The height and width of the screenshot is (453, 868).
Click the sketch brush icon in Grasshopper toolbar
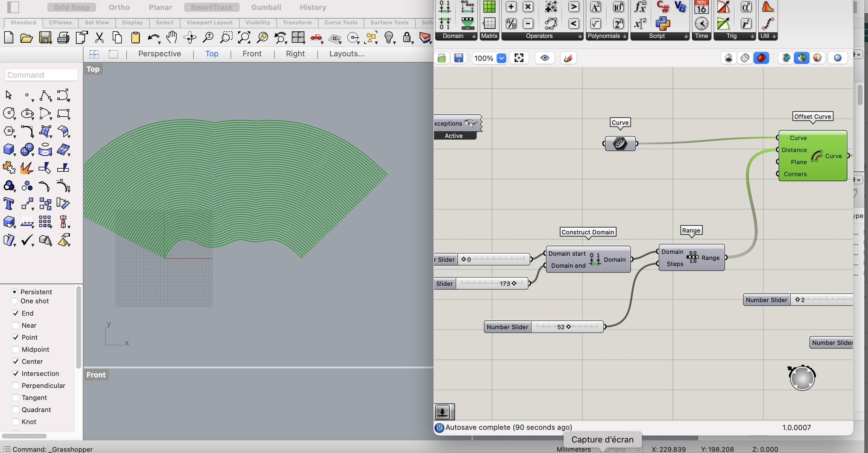click(568, 58)
